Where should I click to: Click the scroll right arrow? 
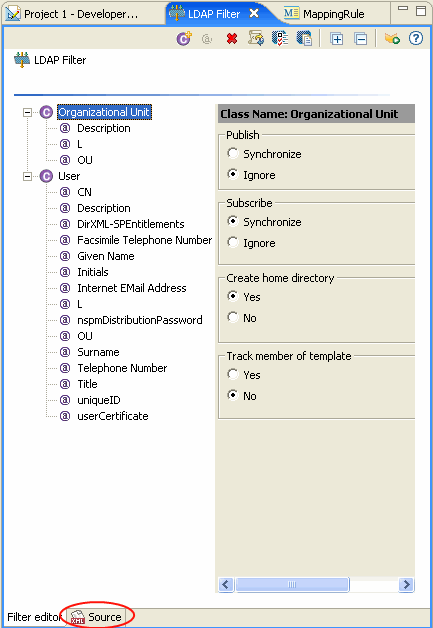(406, 584)
